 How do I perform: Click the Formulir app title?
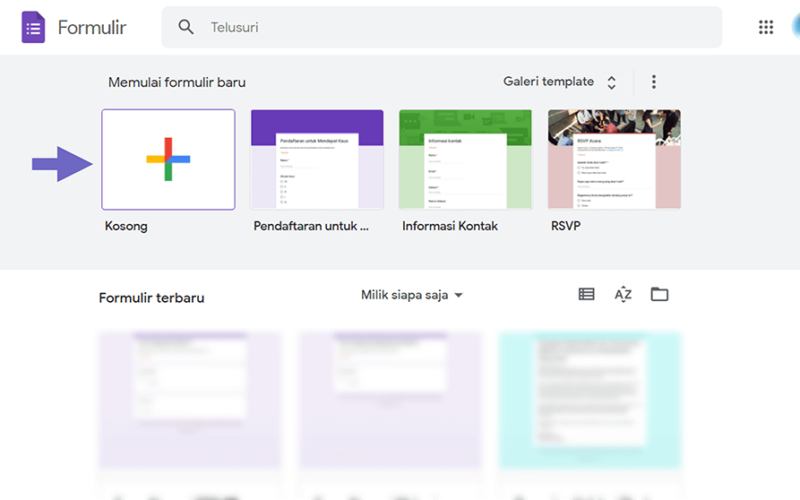(x=92, y=28)
